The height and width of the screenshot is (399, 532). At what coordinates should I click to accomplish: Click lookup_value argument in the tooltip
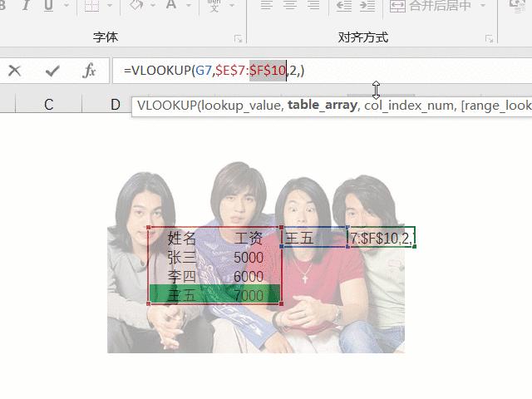(240, 106)
